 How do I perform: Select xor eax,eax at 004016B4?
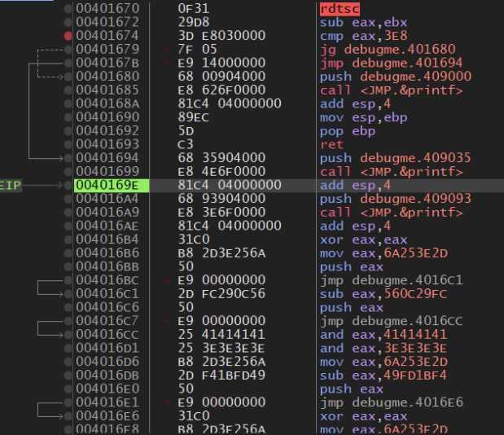pos(363,239)
